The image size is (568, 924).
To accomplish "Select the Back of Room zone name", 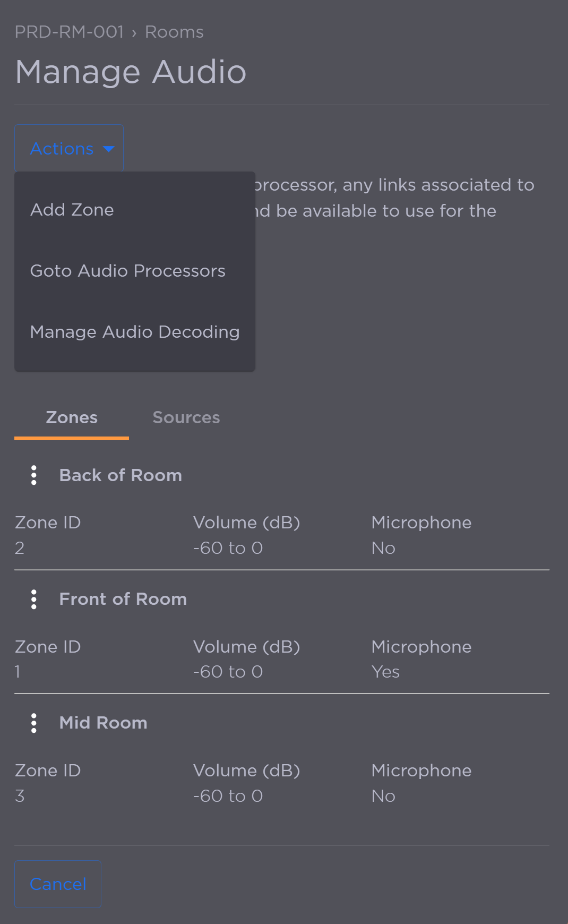I will [x=121, y=475].
